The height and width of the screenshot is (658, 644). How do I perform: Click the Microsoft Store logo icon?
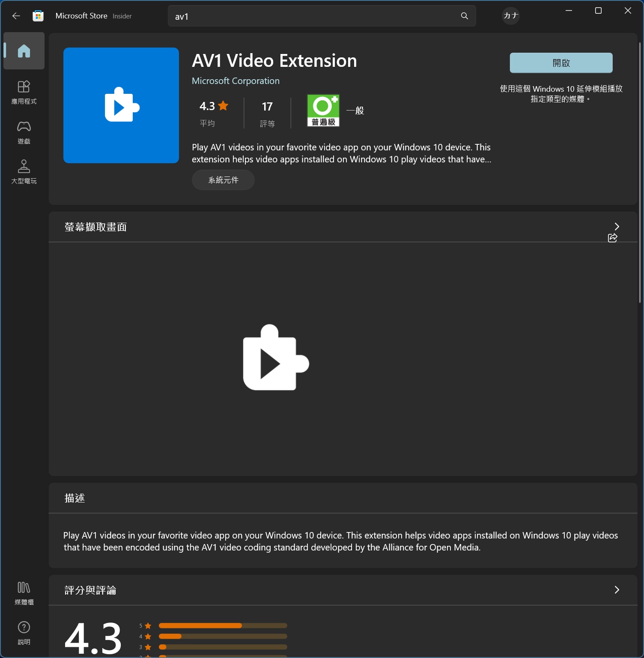coord(38,16)
